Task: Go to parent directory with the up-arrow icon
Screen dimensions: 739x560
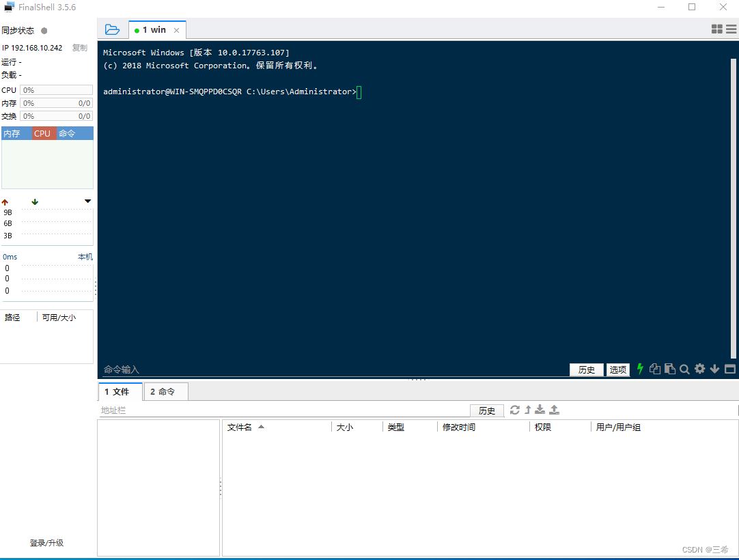Action: (527, 410)
